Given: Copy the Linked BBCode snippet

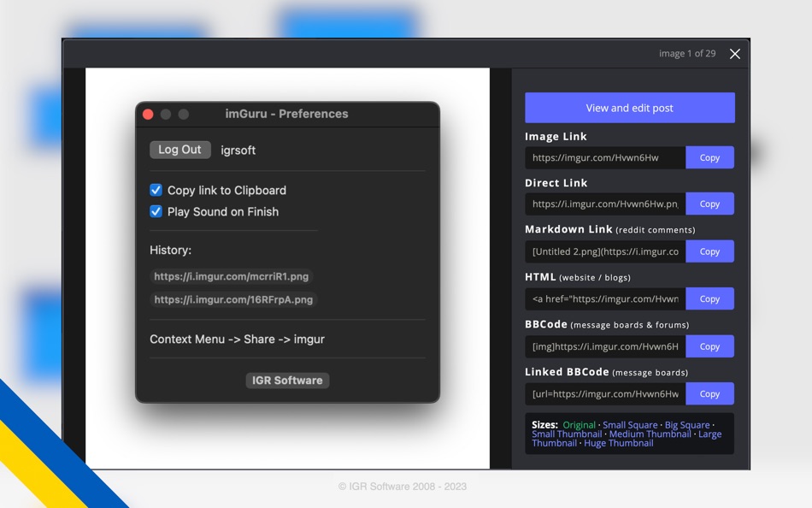Looking at the screenshot, I should pos(709,393).
